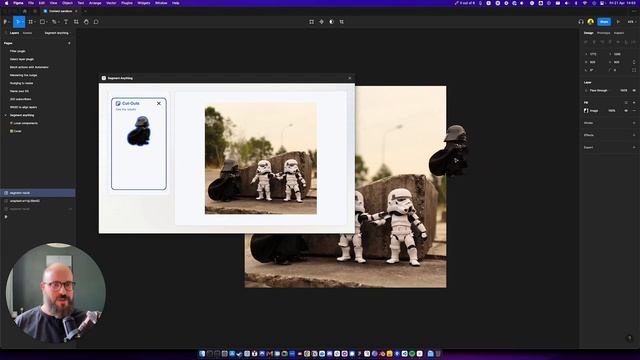Toggle constrain proportions in the Design panel
Image resolution: width=640 pixels, height=360 pixels.
click(x=634, y=62)
